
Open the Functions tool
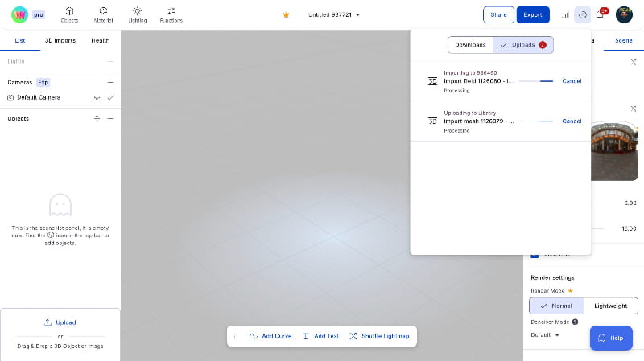pyautogui.click(x=171, y=14)
